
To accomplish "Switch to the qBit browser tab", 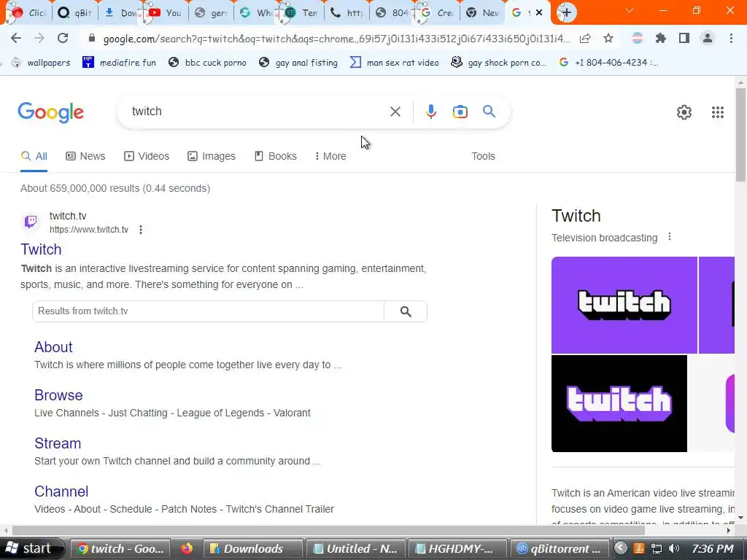I will (75, 13).
